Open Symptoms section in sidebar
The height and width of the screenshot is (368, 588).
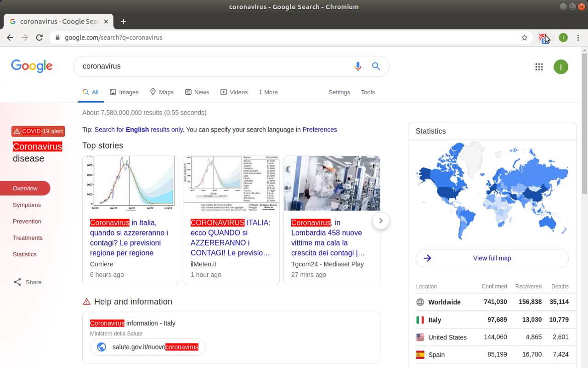(x=27, y=205)
